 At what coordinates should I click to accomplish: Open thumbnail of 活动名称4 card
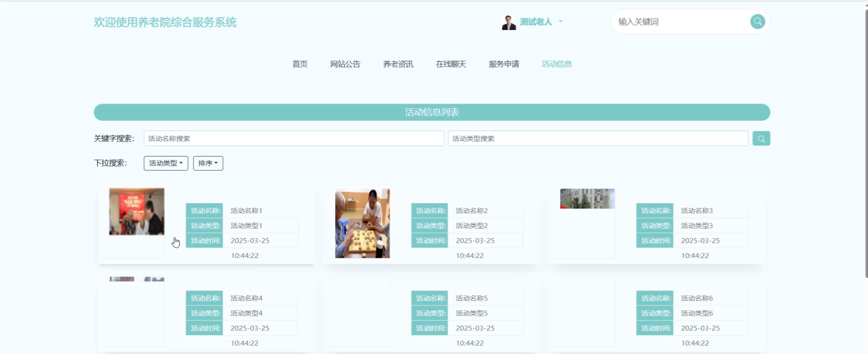tap(137, 279)
